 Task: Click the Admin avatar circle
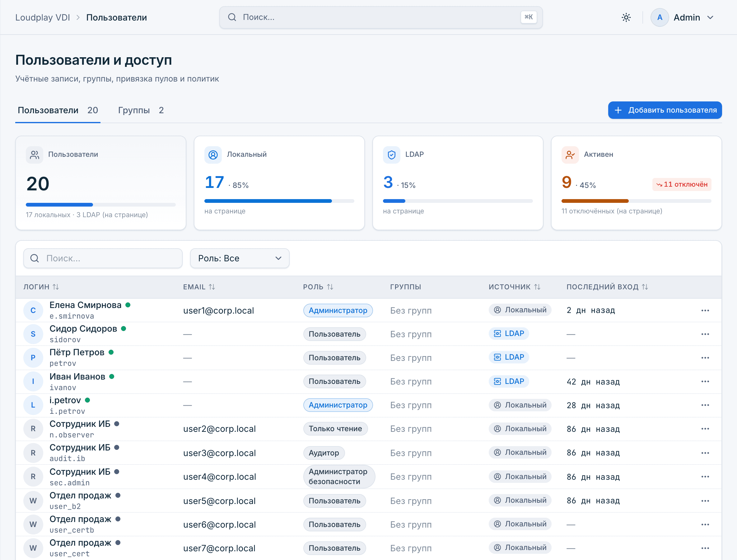pos(659,17)
